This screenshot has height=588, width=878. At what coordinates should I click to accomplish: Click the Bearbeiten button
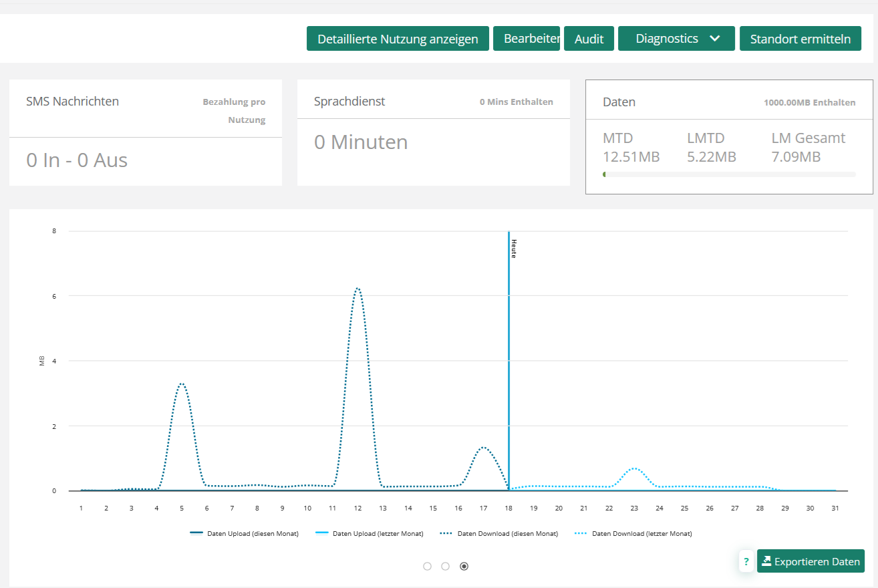(527, 39)
